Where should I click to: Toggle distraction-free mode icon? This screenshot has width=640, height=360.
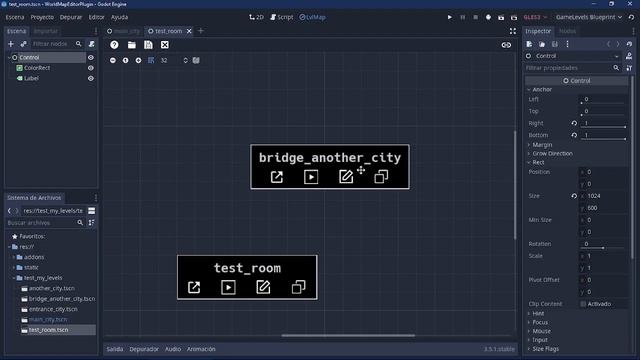coord(513,31)
